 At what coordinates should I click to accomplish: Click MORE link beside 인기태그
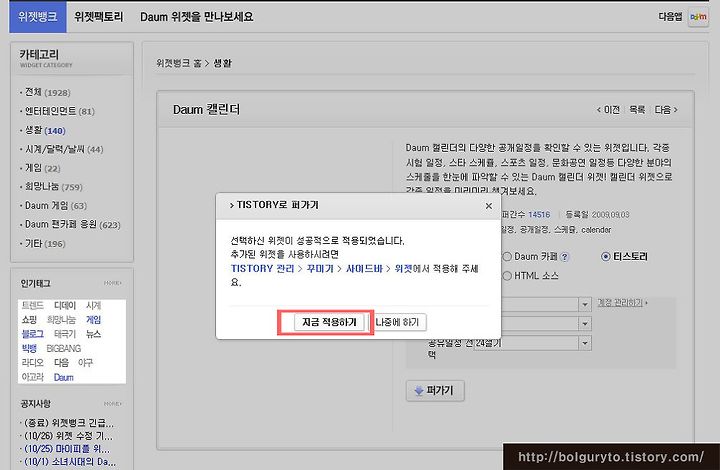pyautogui.click(x=112, y=283)
